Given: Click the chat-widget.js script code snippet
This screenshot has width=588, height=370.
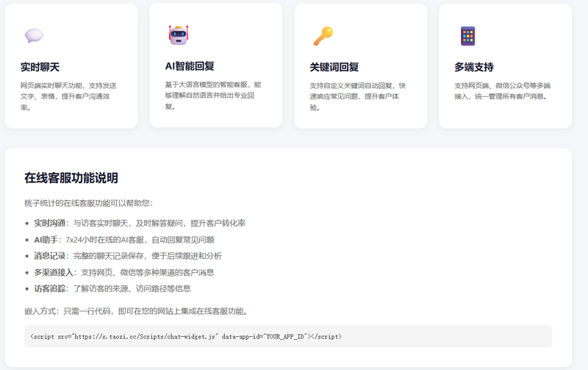Looking at the screenshot, I should click(288, 336).
